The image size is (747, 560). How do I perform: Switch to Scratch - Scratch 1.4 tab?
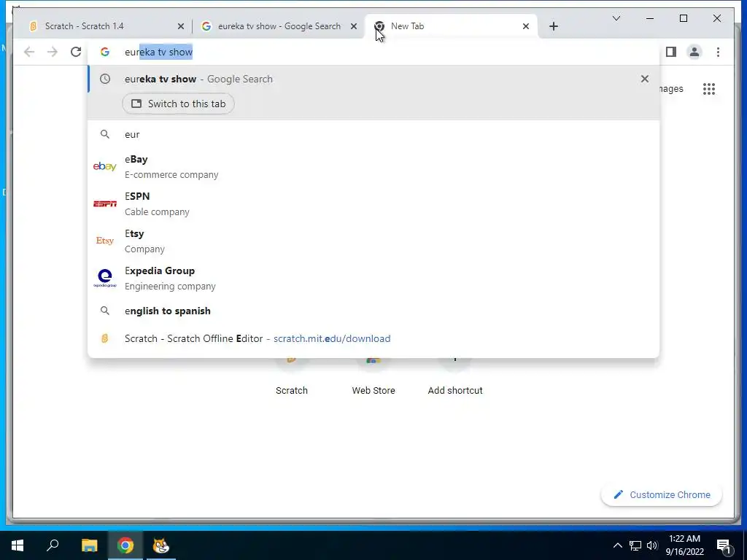point(105,26)
